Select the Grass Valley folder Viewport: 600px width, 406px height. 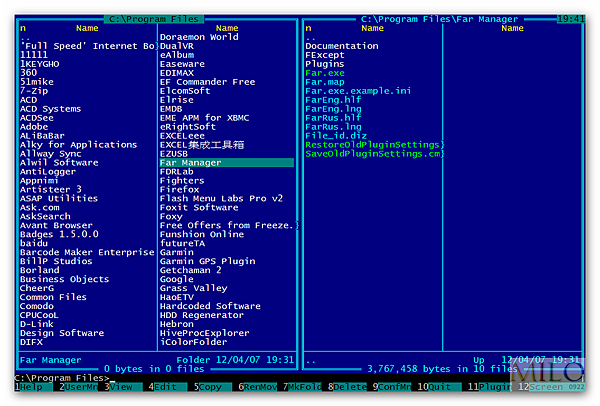point(193,288)
